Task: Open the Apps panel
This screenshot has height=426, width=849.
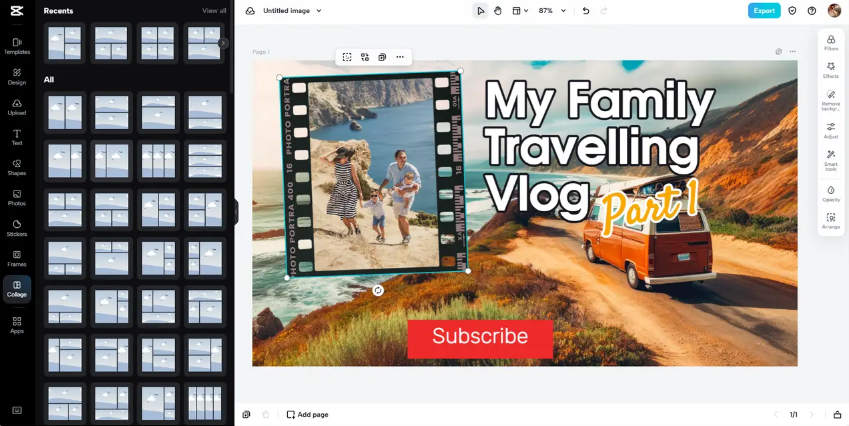Action: click(x=17, y=325)
